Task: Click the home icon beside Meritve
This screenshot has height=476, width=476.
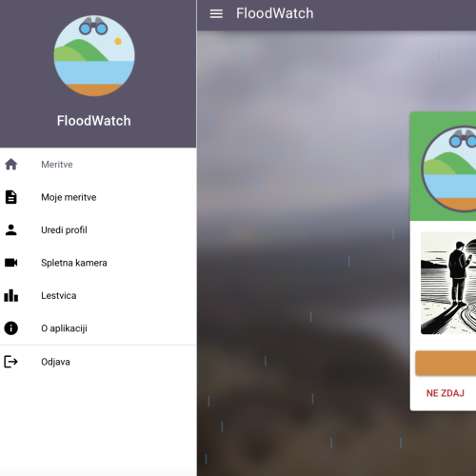Action: pyautogui.click(x=11, y=165)
